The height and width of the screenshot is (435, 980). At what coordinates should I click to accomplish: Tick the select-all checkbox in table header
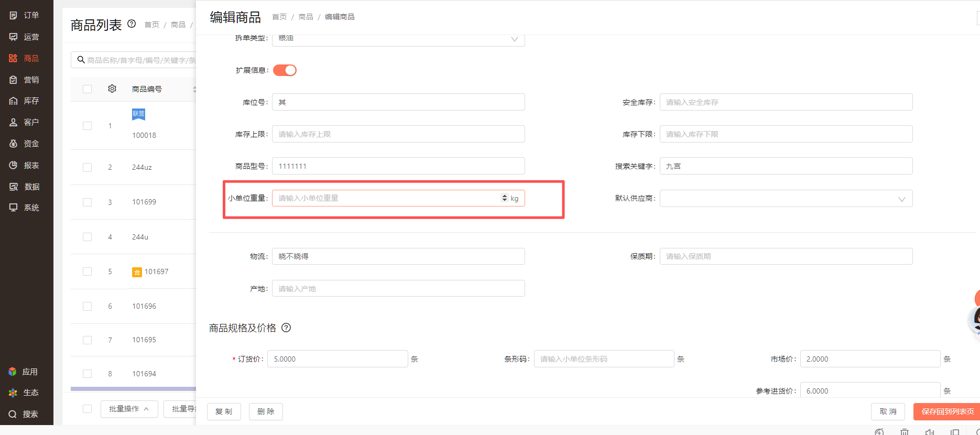pyautogui.click(x=88, y=89)
